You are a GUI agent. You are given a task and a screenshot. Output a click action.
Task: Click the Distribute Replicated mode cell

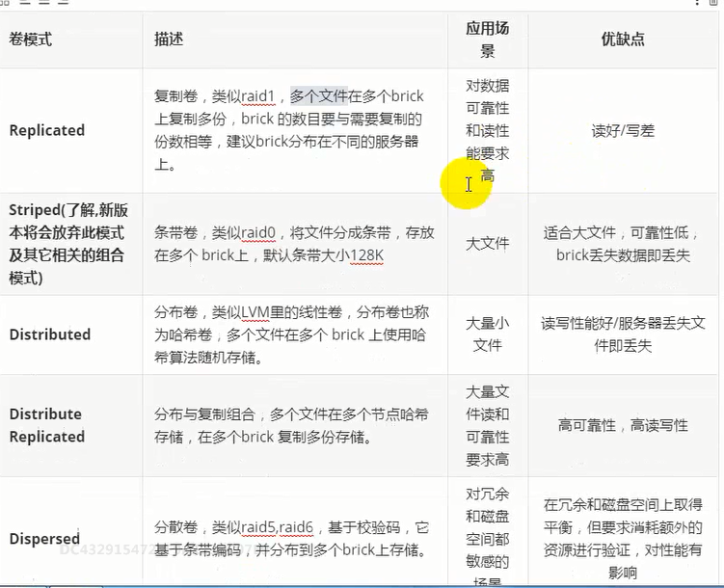[x=71, y=425]
